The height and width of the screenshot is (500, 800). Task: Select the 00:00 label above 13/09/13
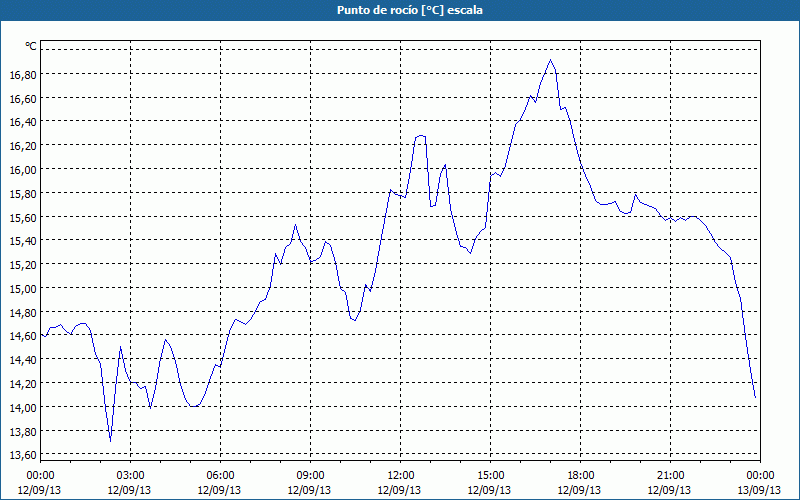tap(760, 476)
